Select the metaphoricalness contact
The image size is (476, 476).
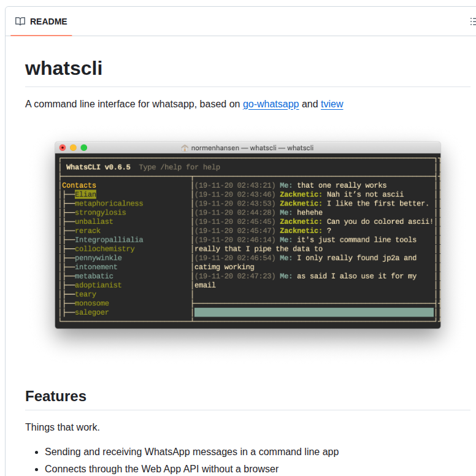(109, 204)
